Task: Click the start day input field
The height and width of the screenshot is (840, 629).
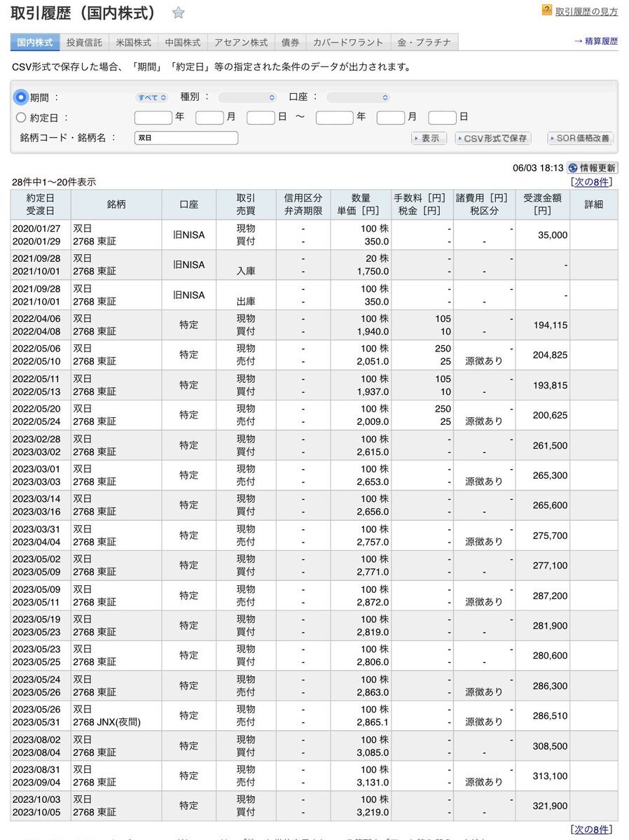Action: pyautogui.click(x=261, y=118)
